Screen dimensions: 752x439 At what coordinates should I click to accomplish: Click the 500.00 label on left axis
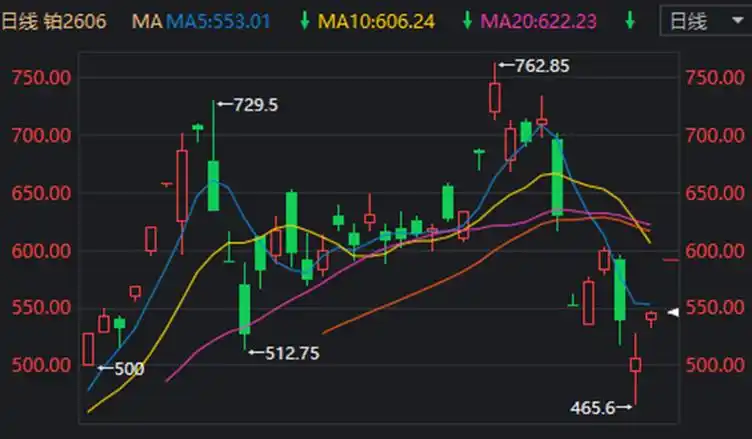[38, 365]
